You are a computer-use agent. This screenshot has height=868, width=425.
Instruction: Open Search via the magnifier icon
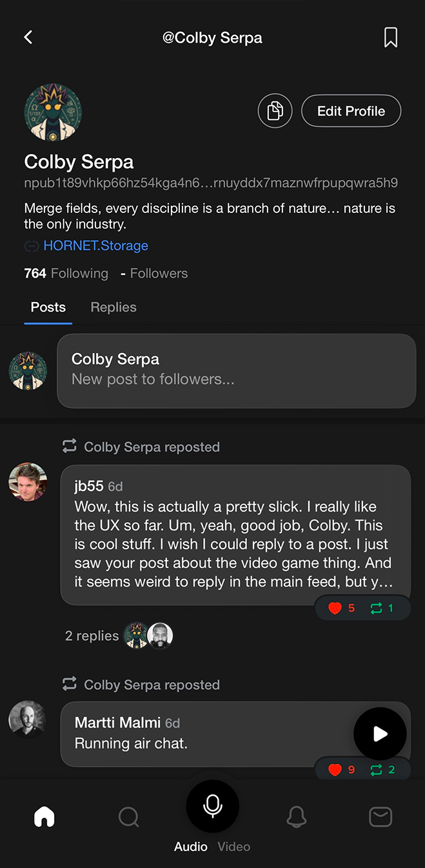[128, 817]
